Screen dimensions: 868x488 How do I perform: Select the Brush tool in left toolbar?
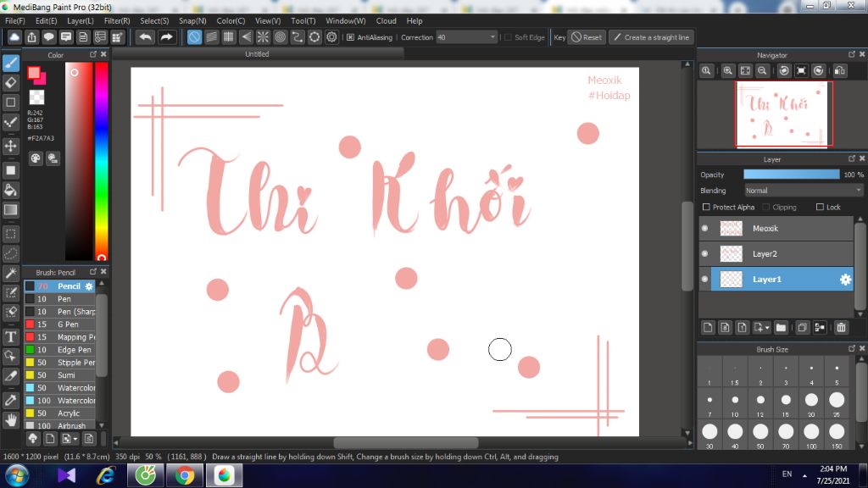pos(10,63)
